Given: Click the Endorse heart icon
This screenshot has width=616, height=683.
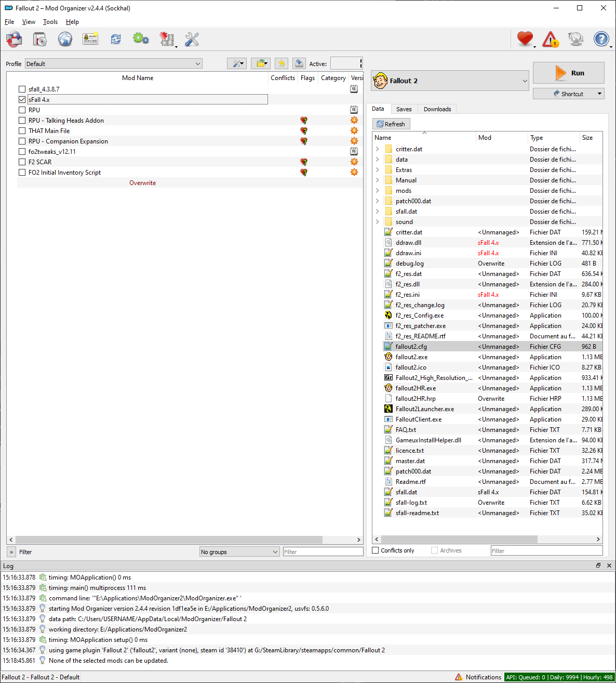Looking at the screenshot, I should point(525,39).
